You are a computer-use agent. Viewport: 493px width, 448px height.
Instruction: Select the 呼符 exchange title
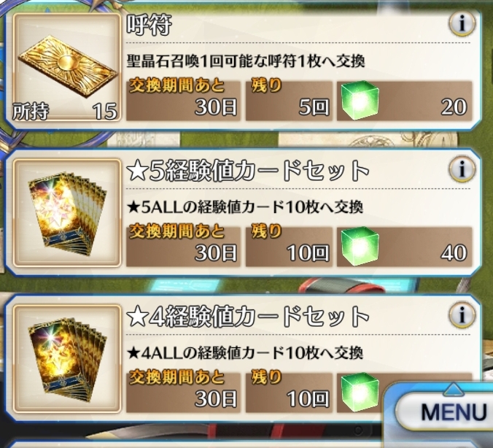coord(149,25)
